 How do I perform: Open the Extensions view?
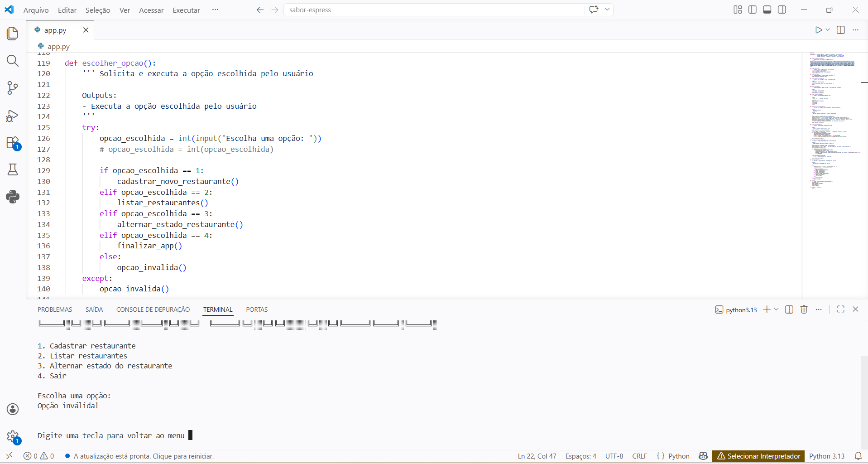13,143
